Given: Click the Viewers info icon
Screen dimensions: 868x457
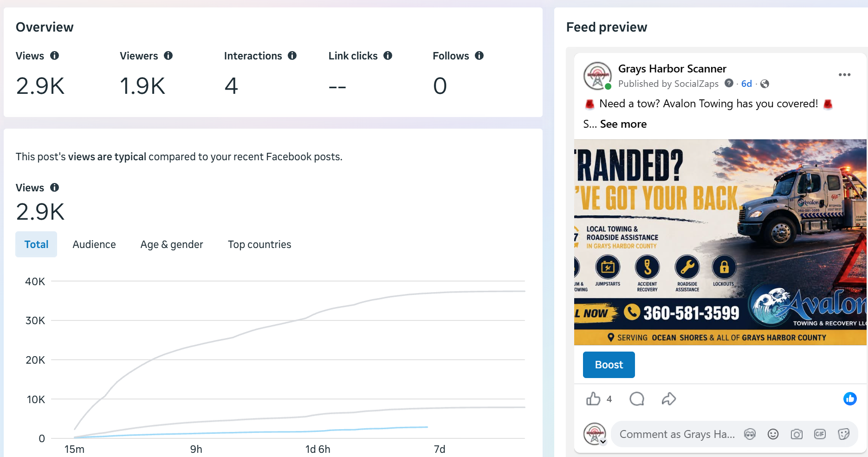Looking at the screenshot, I should click(168, 56).
